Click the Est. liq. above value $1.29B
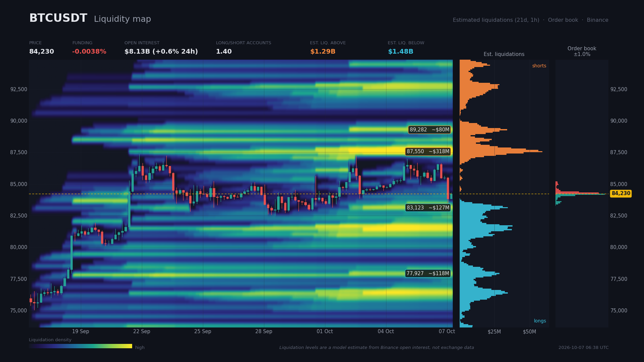This screenshot has width=644, height=362. tap(322, 51)
